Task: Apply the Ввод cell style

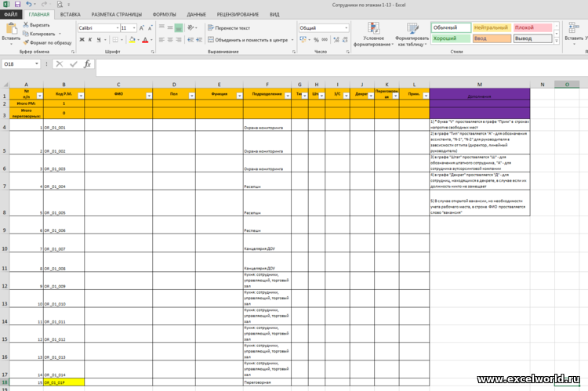Action: pos(492,38)
